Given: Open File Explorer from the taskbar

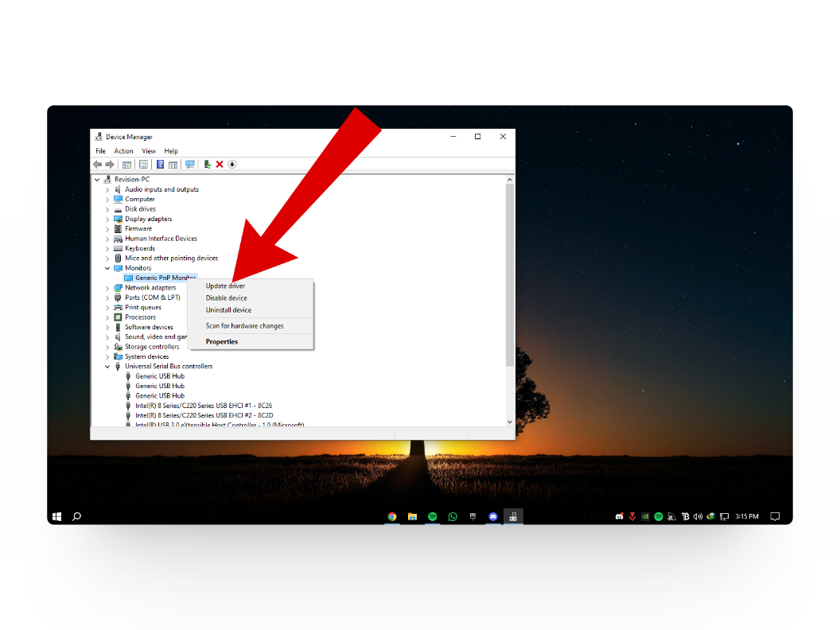Looking at the screenshot, I should pos(412,516).
